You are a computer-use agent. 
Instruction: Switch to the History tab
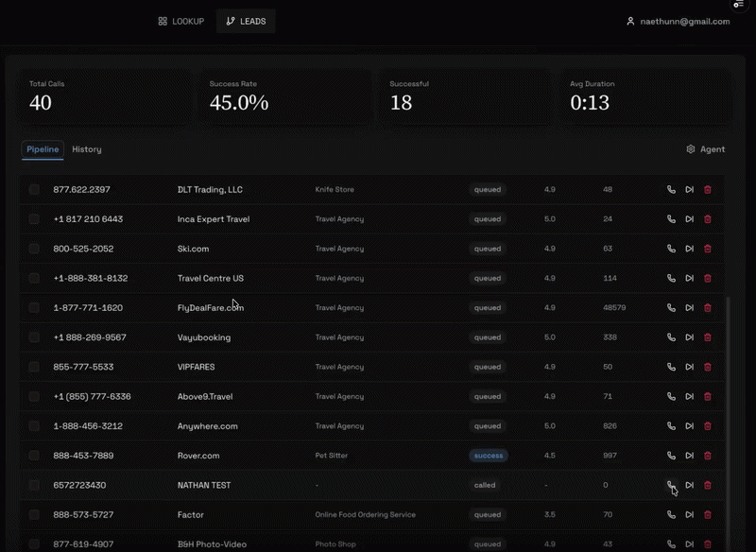(87, 149)
